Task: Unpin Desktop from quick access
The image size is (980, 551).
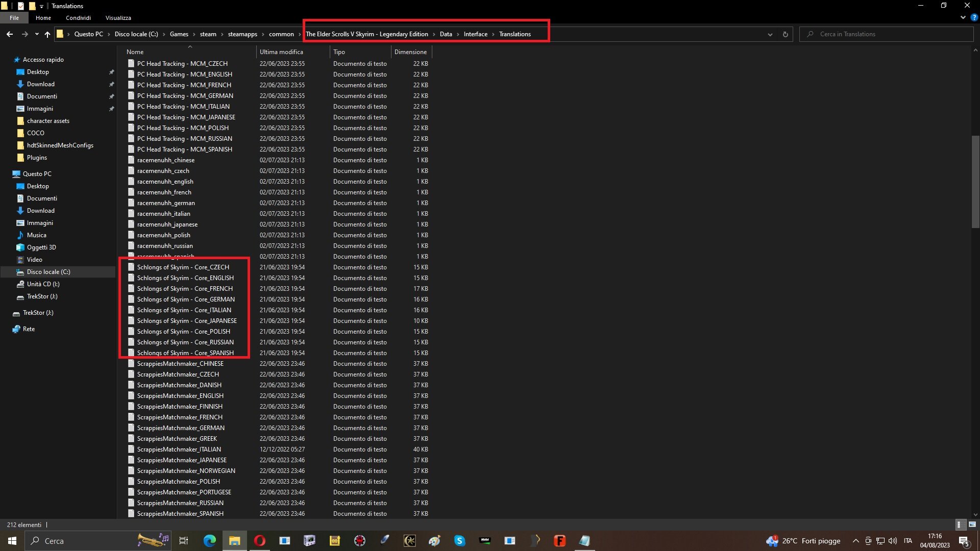Action: click(x=111, y=72)
